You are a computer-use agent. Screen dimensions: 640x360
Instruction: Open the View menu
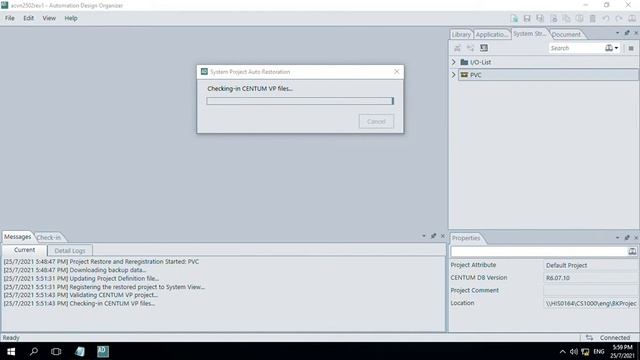tap(49, 18)
